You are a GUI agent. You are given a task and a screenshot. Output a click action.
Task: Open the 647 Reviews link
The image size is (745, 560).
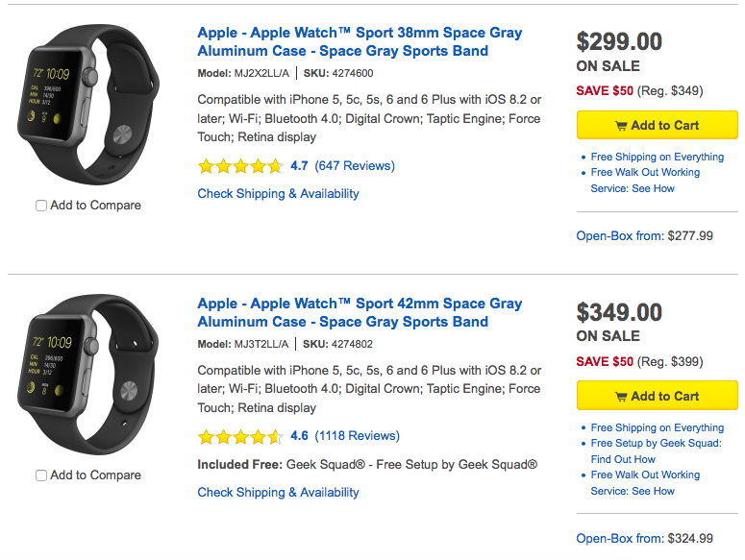coord(355,166)
